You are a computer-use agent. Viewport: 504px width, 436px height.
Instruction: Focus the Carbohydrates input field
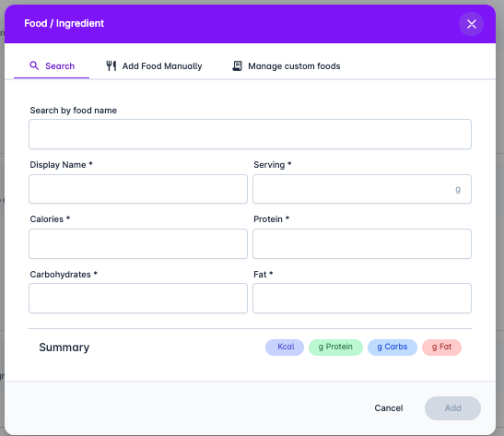point(138,298)
